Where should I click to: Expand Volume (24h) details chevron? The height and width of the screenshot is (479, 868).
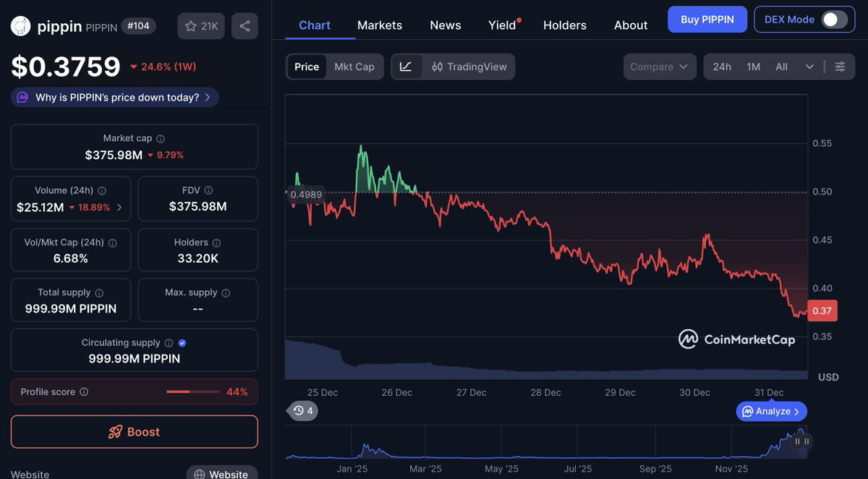coord(119,208)
